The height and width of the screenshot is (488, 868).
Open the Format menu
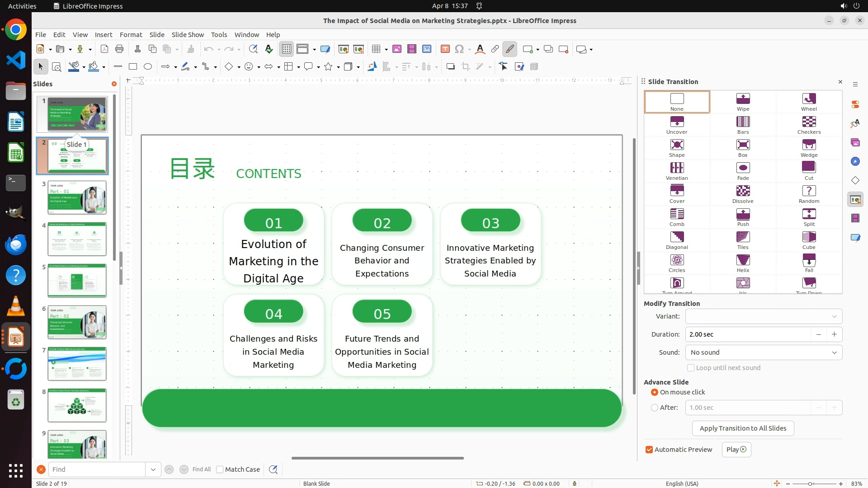[131, 35]
